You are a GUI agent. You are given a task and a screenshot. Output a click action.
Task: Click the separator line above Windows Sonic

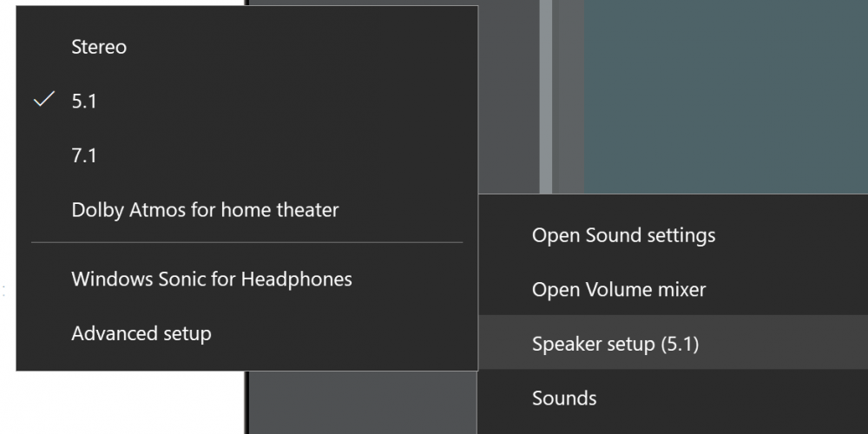click(247, 242)
